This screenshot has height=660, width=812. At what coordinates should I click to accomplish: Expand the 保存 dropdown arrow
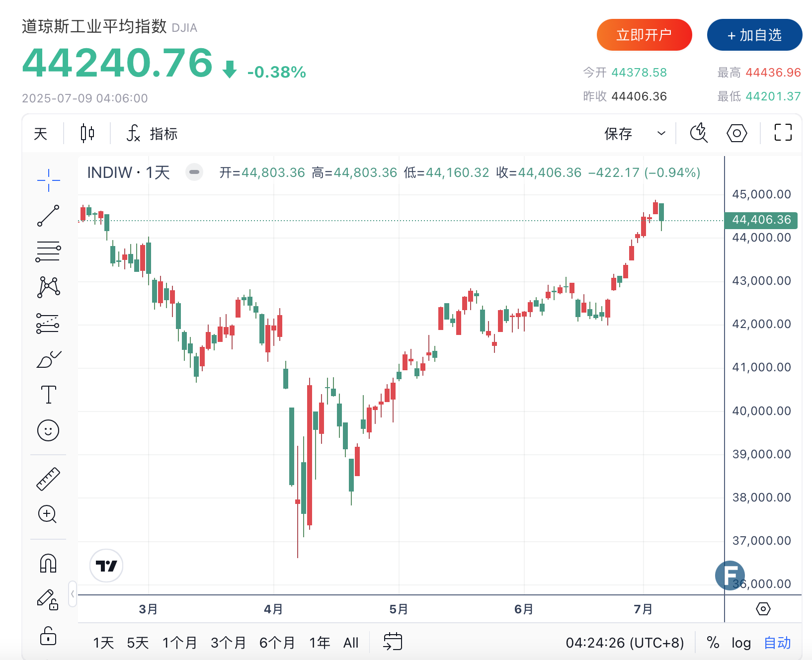pos(661,133)
